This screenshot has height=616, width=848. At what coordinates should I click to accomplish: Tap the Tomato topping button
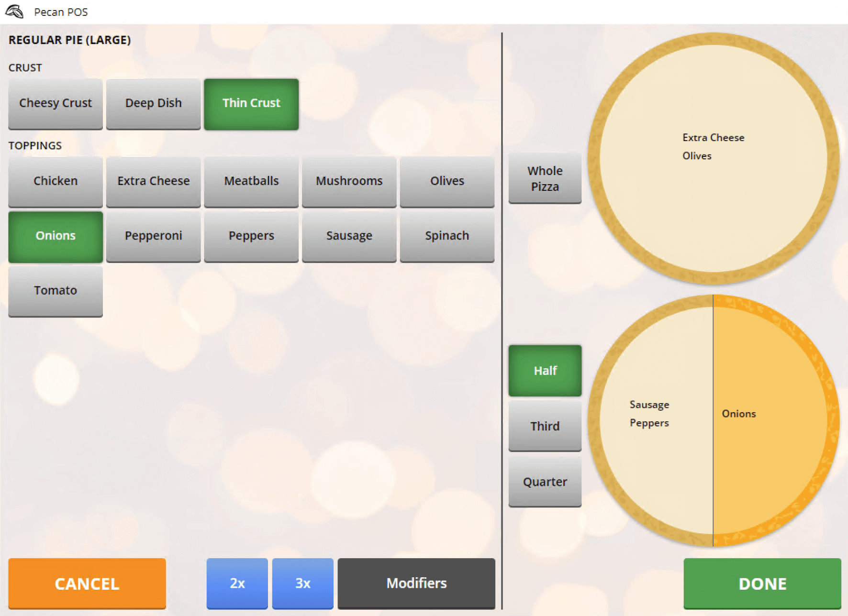point(56,291)
